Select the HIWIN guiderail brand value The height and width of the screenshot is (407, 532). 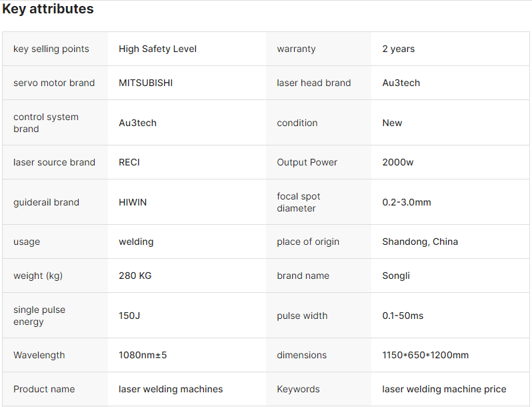pos(133,202)
